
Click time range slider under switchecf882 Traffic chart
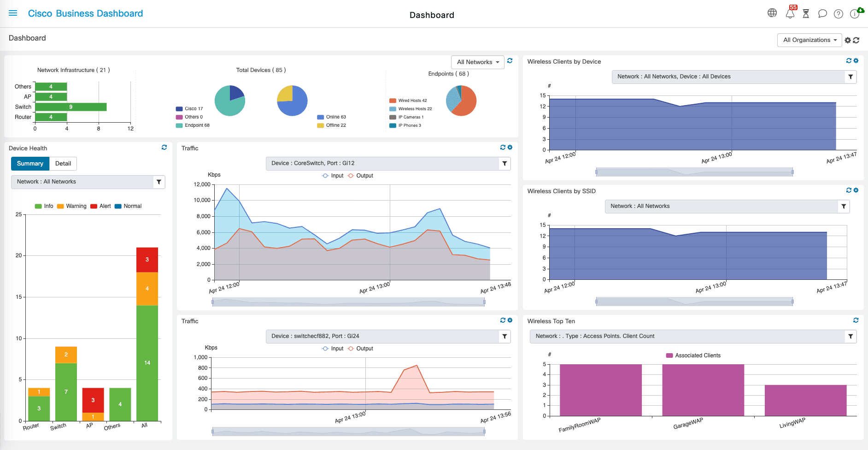tap(348, 432)
